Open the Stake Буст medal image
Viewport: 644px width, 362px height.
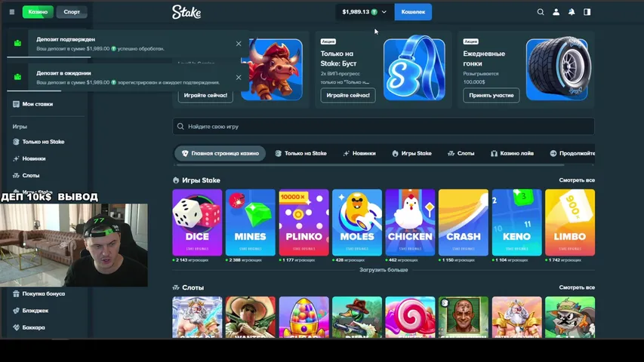click(x=414, y=68)
